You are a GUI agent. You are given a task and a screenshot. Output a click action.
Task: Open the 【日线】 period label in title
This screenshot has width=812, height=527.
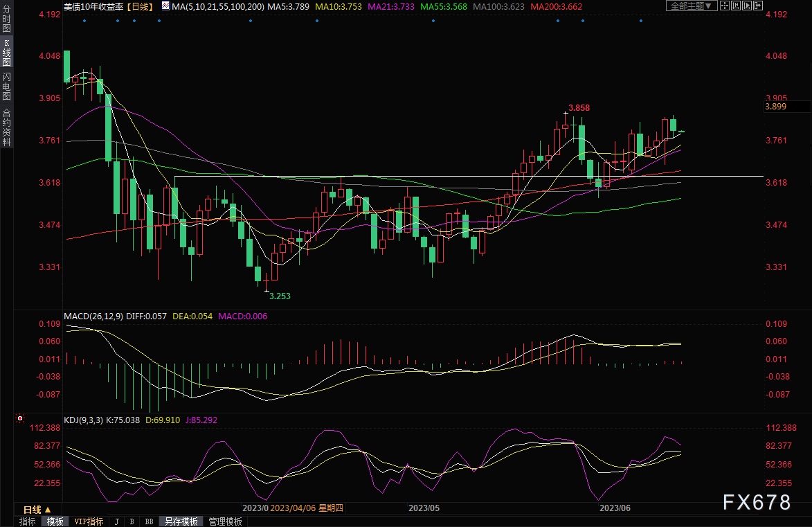(142, 6)
